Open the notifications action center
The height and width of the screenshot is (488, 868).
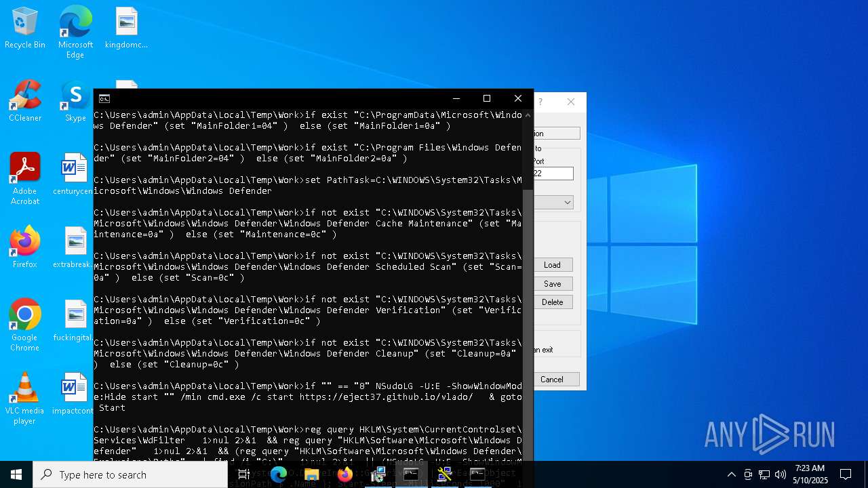click(x=846, y=474)
